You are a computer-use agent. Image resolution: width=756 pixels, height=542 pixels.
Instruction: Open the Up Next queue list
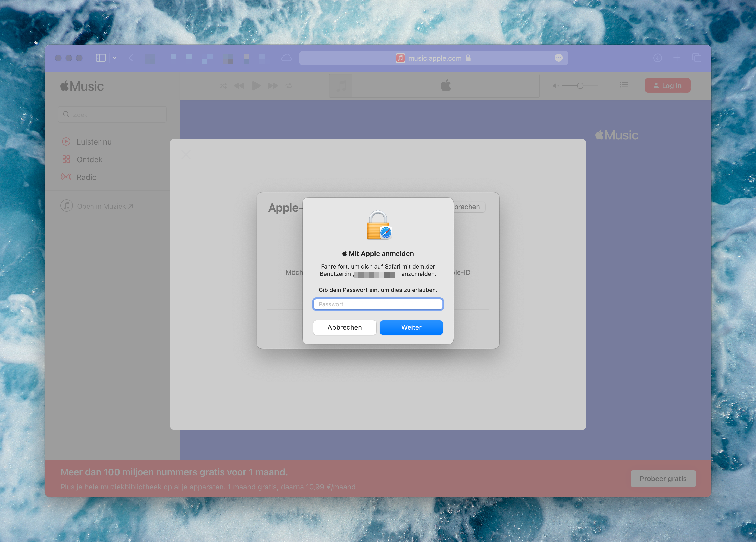pyautogui.click(x=624, y=85)
